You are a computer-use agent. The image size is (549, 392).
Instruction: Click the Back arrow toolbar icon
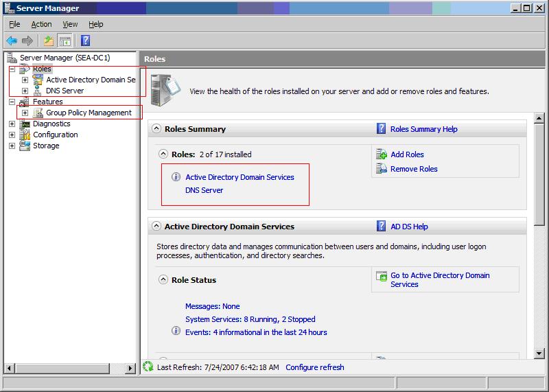(12, 41)
